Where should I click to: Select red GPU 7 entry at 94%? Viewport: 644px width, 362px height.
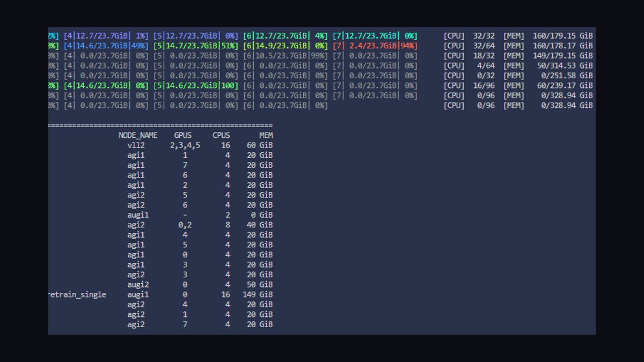pos(375,46)
